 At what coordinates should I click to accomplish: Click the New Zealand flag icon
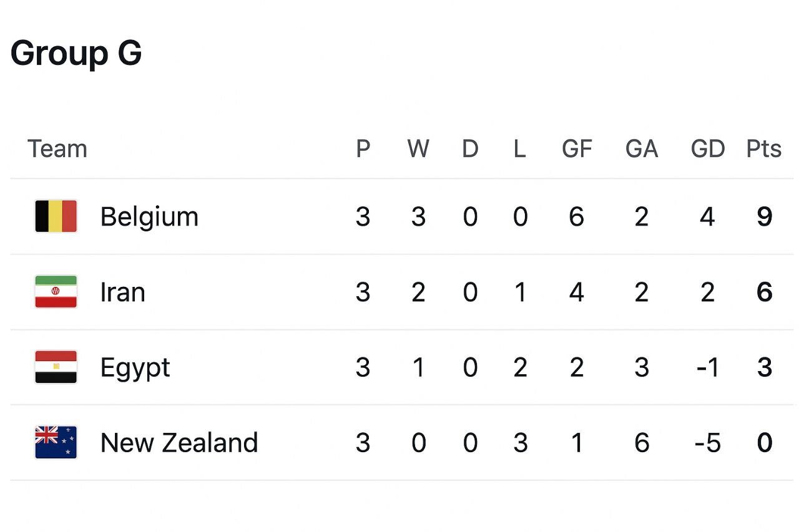[x=56, y=442]
